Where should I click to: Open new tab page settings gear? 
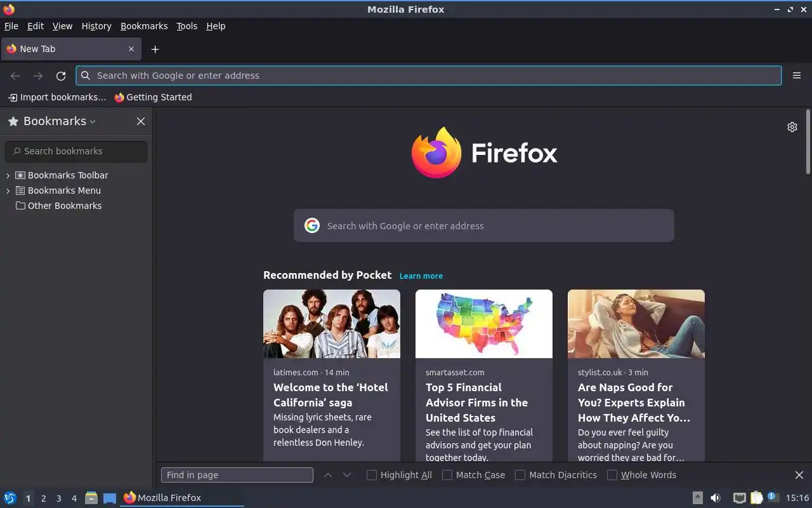coord(792,127)
